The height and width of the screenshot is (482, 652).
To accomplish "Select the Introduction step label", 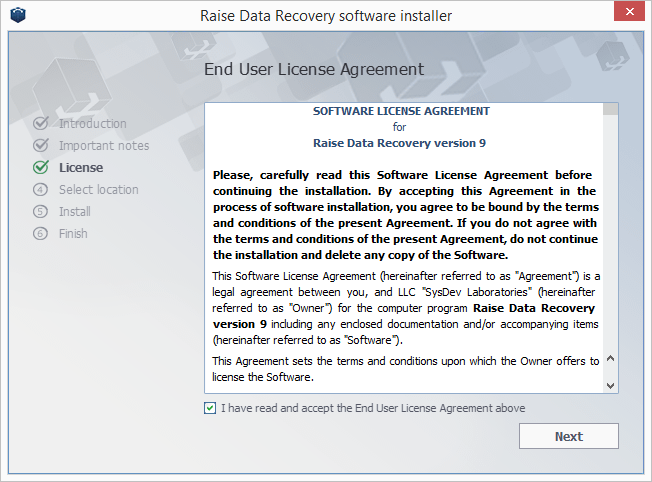I will click(93, 124).
